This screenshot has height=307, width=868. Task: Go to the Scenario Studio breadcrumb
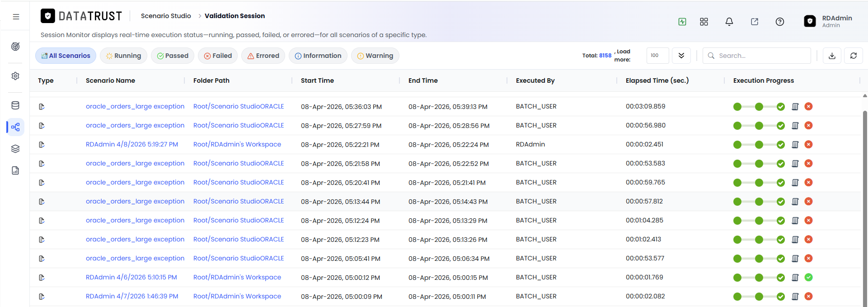pyautogui.click(x=166, y=16)
